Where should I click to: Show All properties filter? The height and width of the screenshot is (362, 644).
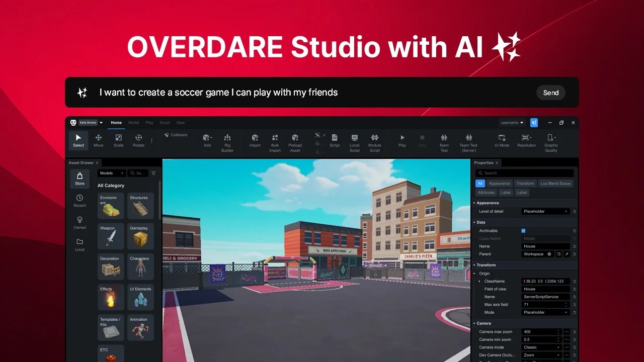[x=480, y=184]
